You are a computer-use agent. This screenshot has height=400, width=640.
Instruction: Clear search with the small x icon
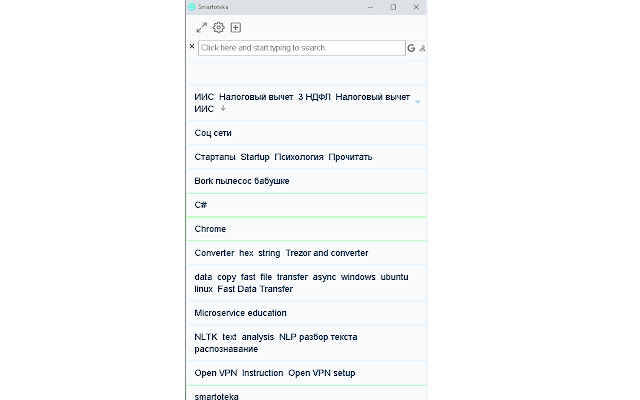tap(192, 47)
